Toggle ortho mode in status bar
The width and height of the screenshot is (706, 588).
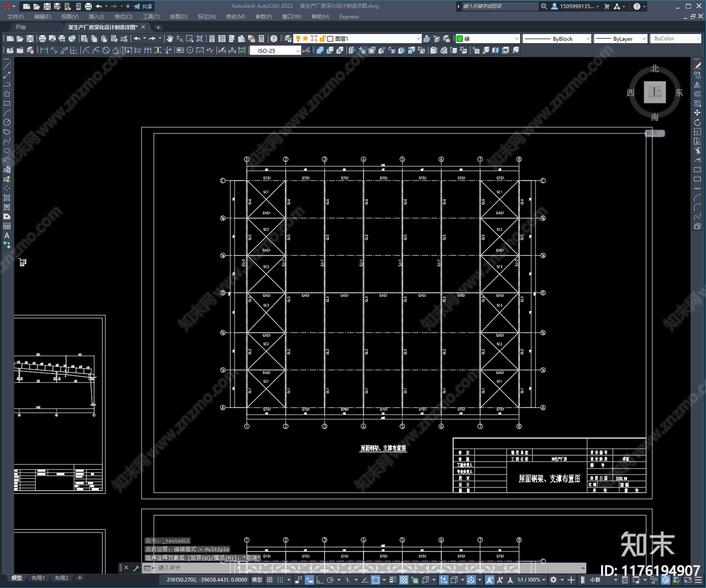tap(319, 580)
